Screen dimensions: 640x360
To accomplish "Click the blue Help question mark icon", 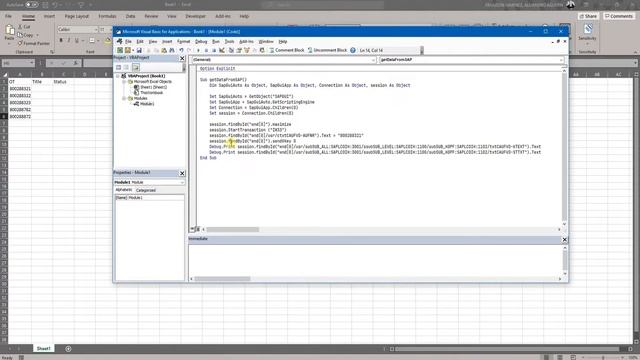I will coord(353,50).
